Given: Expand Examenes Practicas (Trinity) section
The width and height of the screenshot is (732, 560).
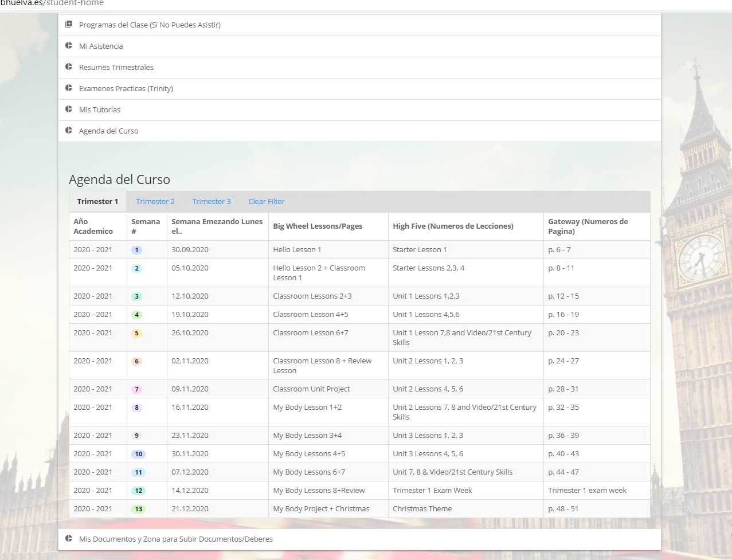Looking at the screenshot, I should 359,89.
